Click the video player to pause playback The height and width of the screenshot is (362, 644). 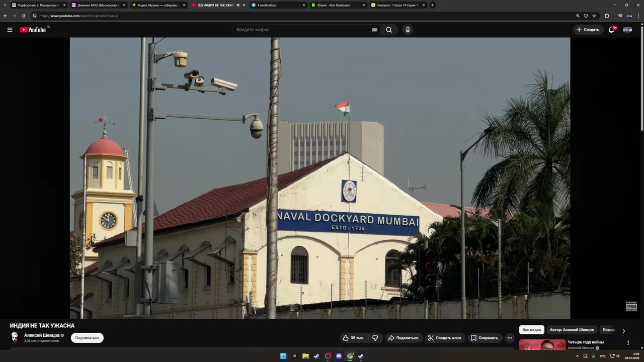tap(320, 178)
